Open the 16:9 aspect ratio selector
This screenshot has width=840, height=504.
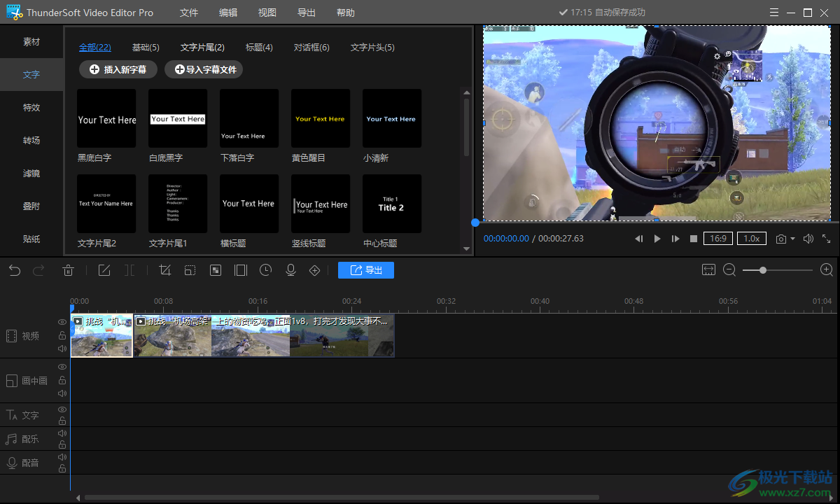[x=717, y=239]
